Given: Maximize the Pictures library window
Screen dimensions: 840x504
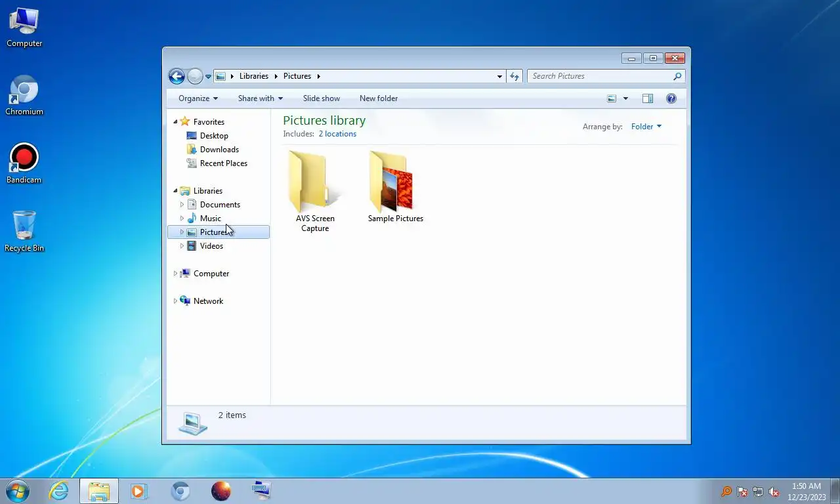Looking at the screenshot, I should click(653, 58).
